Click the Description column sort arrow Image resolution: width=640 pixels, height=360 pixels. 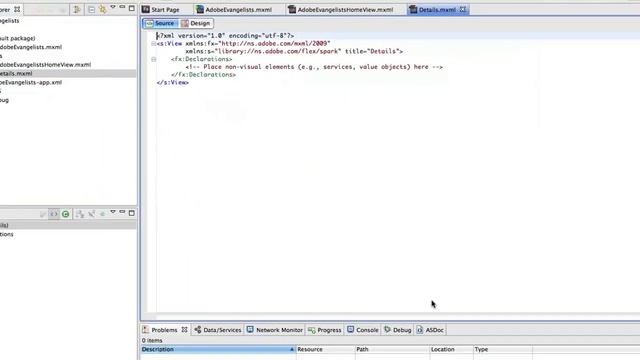291,349
